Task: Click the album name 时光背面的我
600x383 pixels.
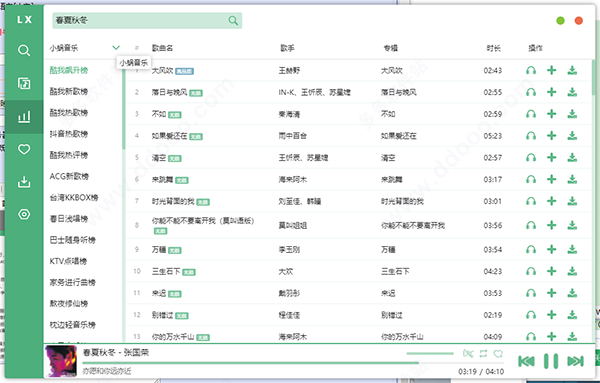Action: point(402,201)
